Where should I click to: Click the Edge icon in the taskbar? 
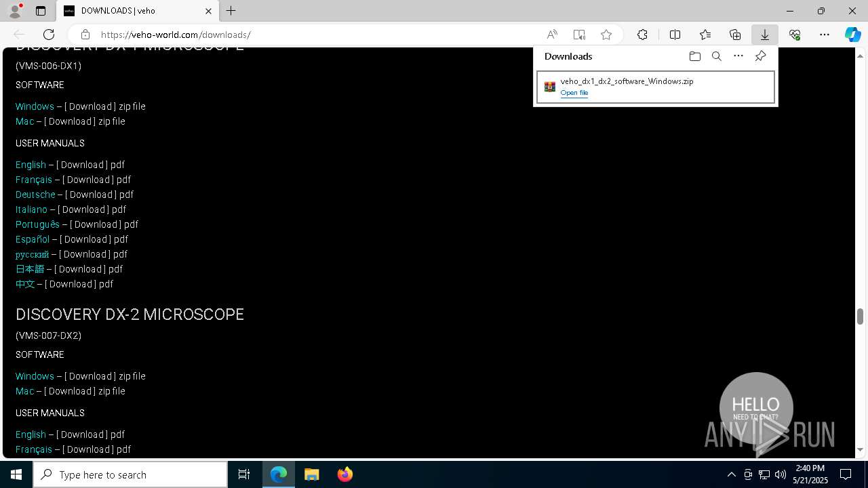279,474
